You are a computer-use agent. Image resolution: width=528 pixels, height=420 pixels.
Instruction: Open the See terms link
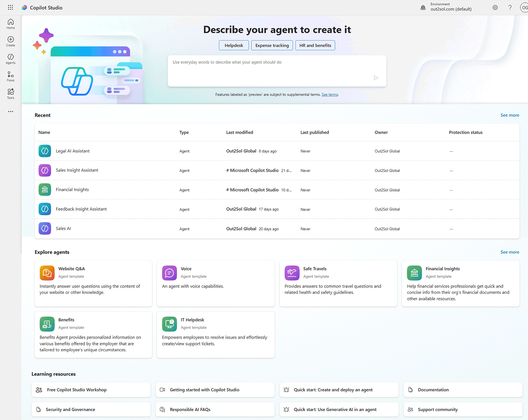pyautogui.click(x=329, y=94)
